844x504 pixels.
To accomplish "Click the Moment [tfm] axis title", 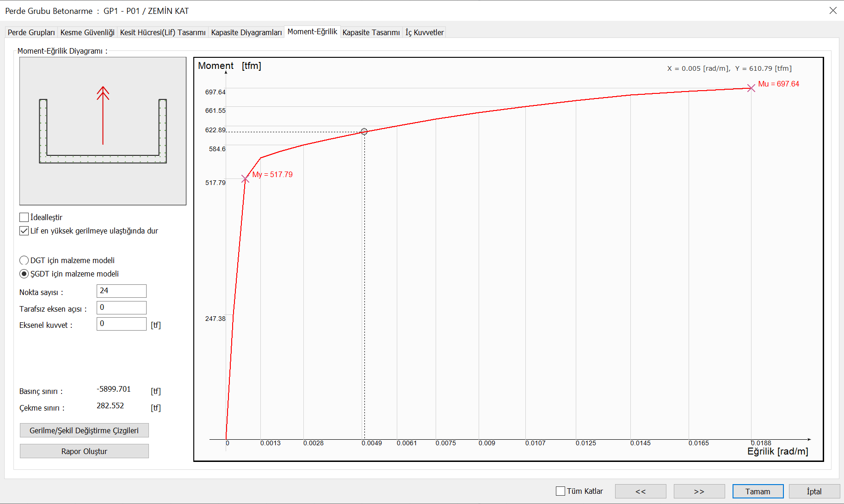I will click(229, 66).
